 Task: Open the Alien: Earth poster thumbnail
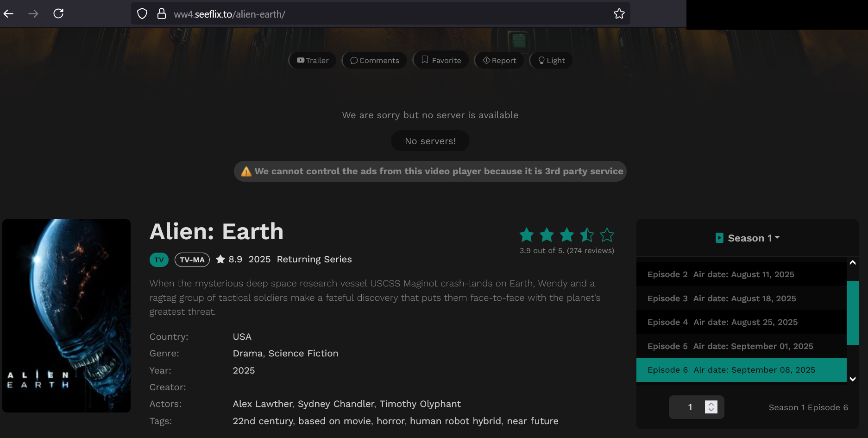tap(67, 316)
